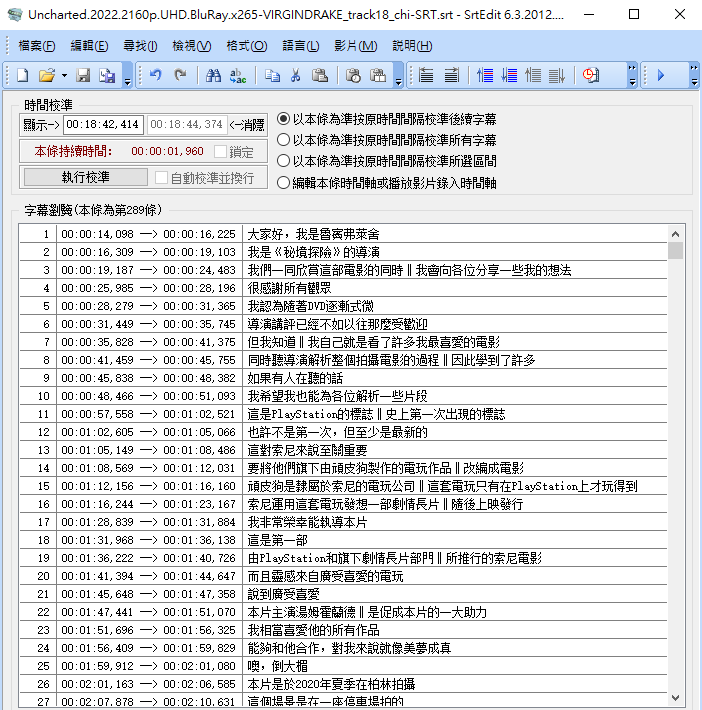Open the timing clock tool icon
The width and height of the screenshot is (702, 710).
click(x=591, y=75)
